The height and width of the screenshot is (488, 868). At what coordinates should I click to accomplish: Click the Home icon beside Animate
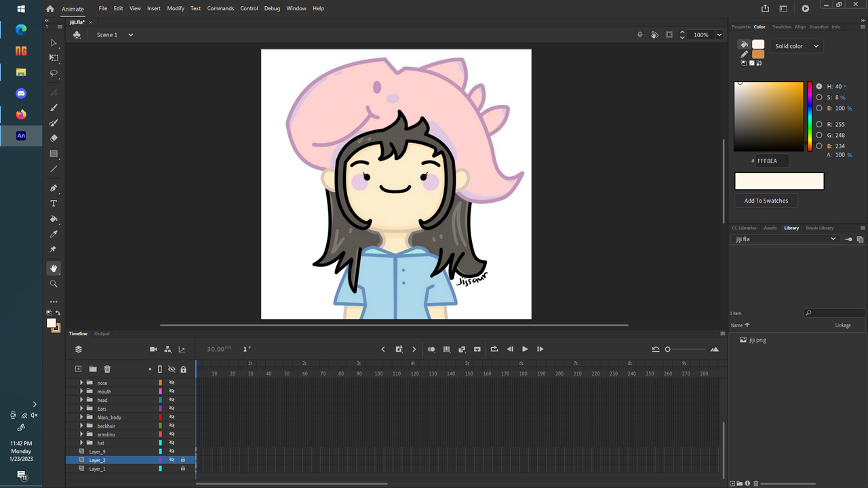50,9
